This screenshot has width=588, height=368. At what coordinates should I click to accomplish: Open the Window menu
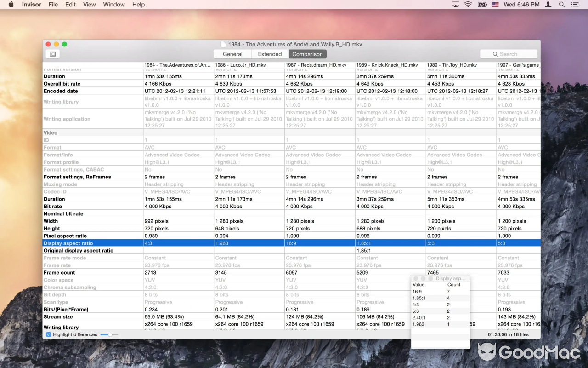pyautogui.click(x=114, y=5)
